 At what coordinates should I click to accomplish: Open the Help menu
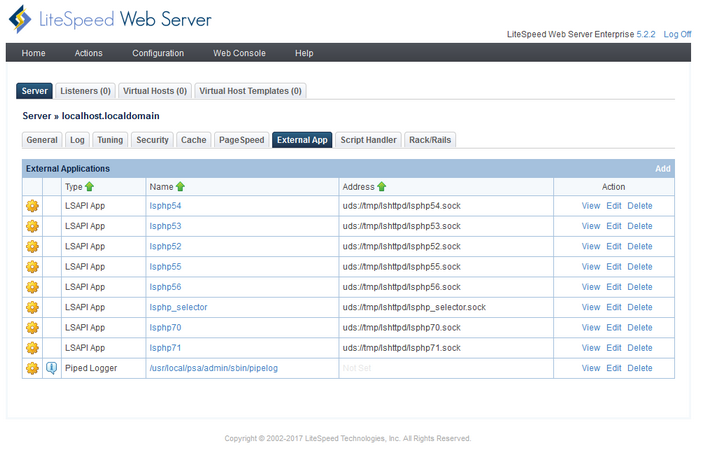point(304,53)
